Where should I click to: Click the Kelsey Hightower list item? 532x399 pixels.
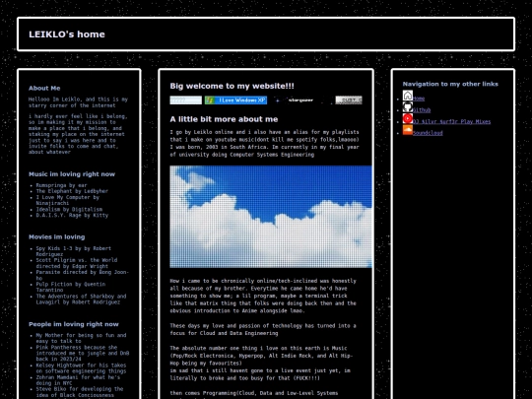[x=81, y=368]
